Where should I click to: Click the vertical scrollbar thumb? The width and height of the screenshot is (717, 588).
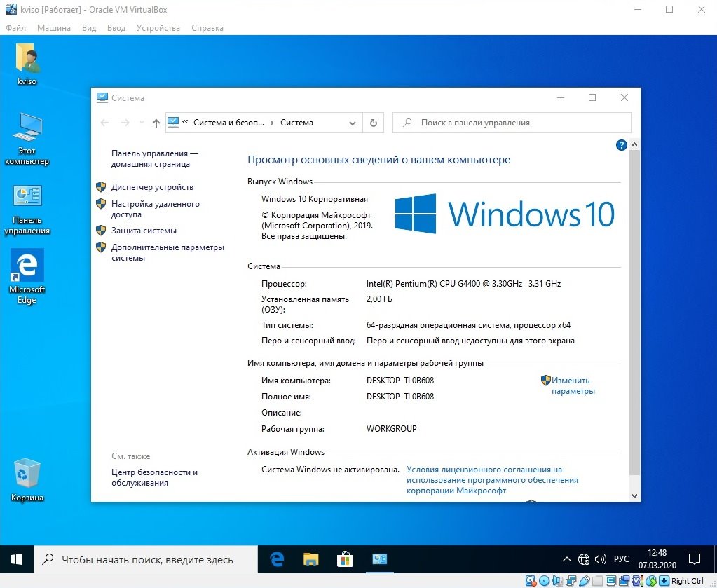(x=634, y=313)
